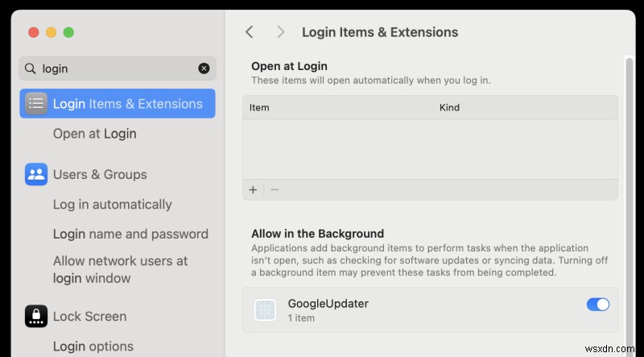Click the Users & Groups people icon
Image resolution: width=644 pixels, height=357 pixels.
click(x=36, y=174)
